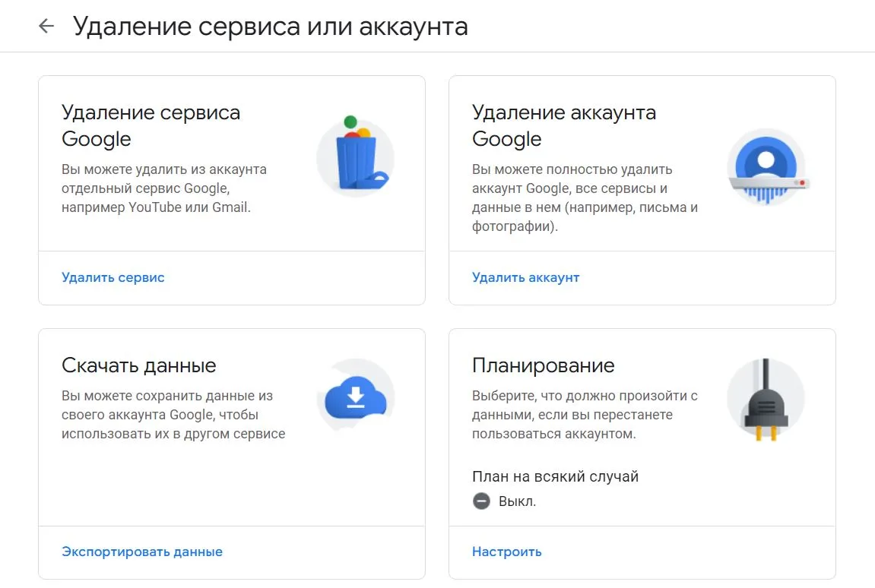This screenshot has width=875, height=588.
Task: Click the 'Выкл.' status text
Action: [517, 501]
